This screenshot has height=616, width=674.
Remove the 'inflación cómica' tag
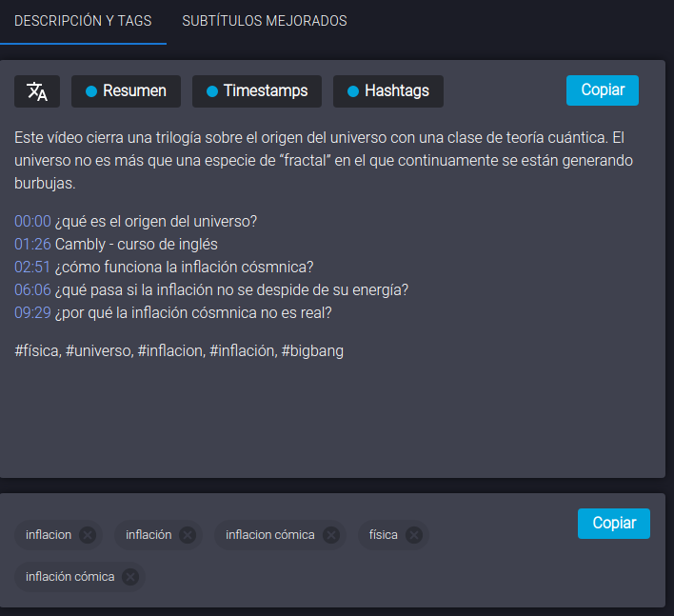[x=130, y=577]
